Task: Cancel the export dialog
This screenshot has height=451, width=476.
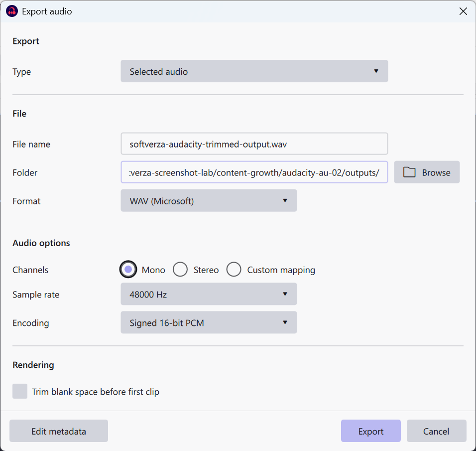Action: coord(436,431)
